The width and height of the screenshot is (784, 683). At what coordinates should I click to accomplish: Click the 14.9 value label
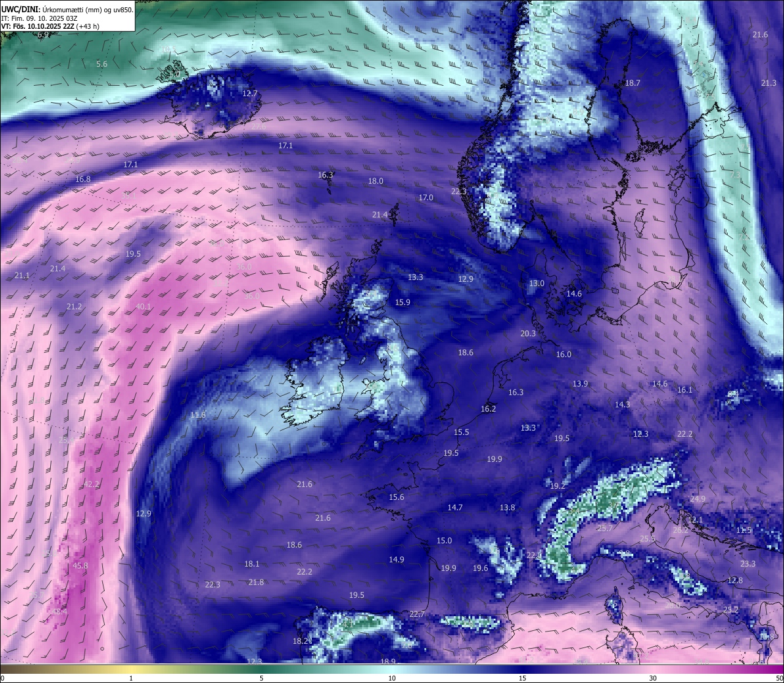point(396,560)
